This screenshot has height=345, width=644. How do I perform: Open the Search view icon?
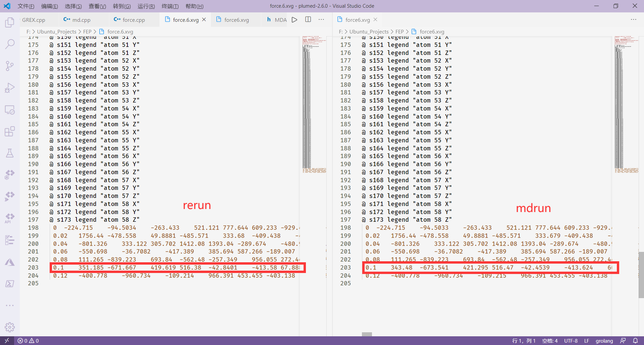(x=10, y=44)
